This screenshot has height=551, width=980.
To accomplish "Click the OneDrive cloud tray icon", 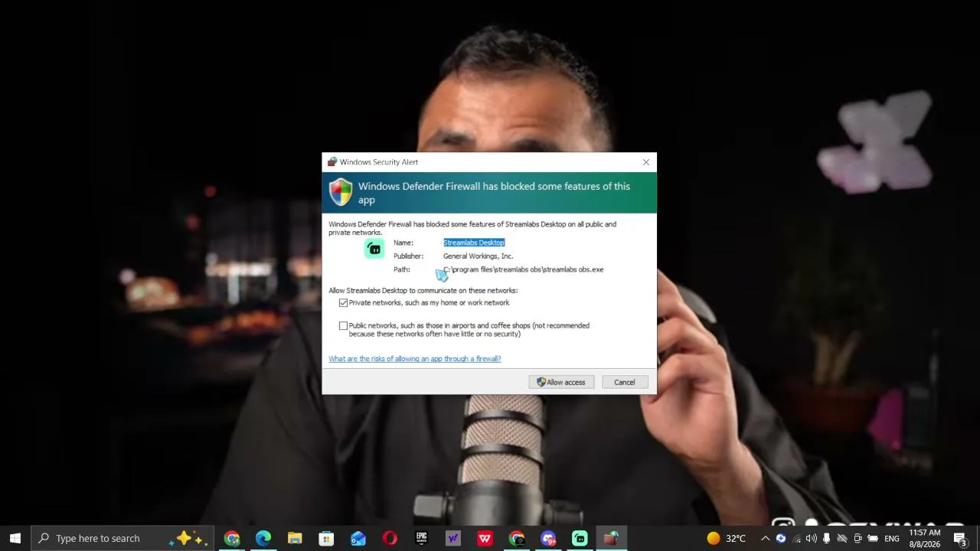I will 842,538.
